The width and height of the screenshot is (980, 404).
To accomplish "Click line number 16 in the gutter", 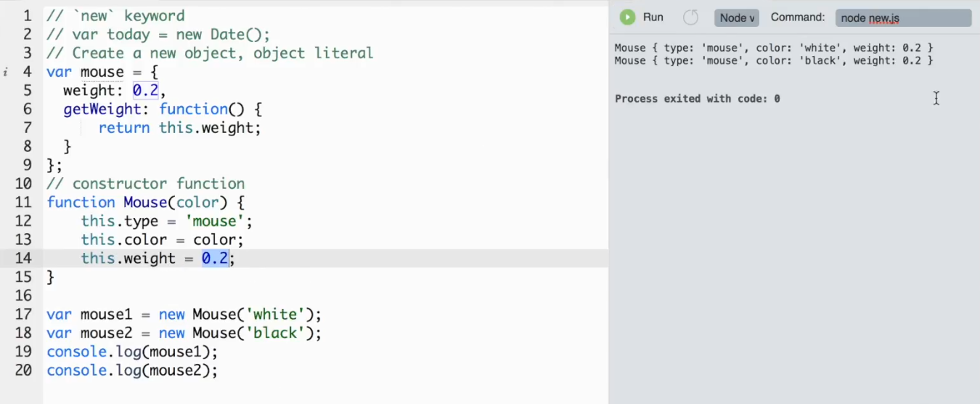I will 23,296.
